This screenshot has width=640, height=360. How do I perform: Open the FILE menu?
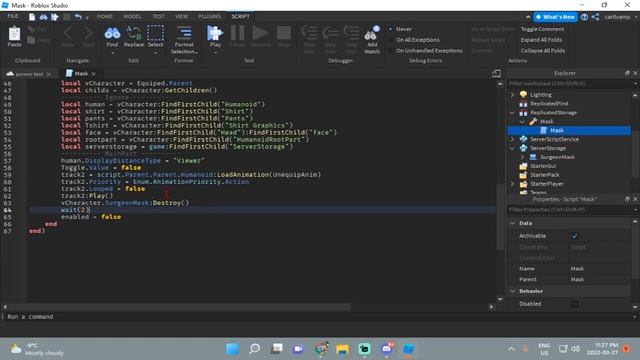[13, 16]
